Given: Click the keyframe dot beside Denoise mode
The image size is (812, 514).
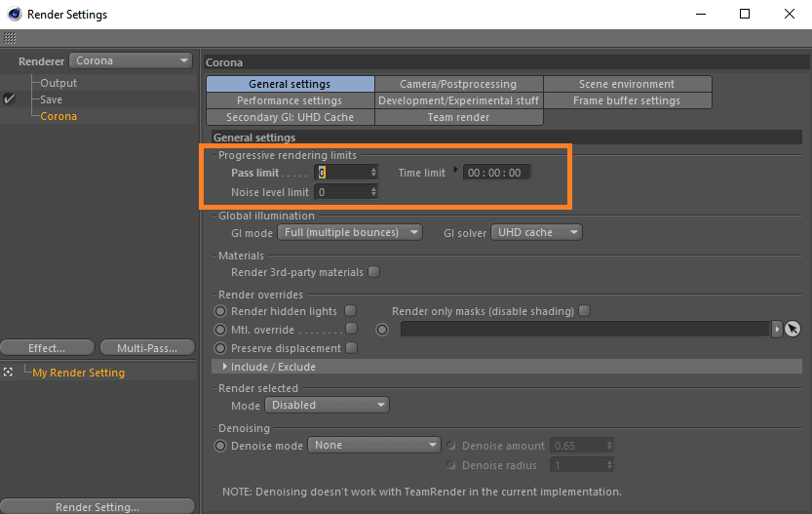Looking at the screenshot, I should click(x=220, y=446).
